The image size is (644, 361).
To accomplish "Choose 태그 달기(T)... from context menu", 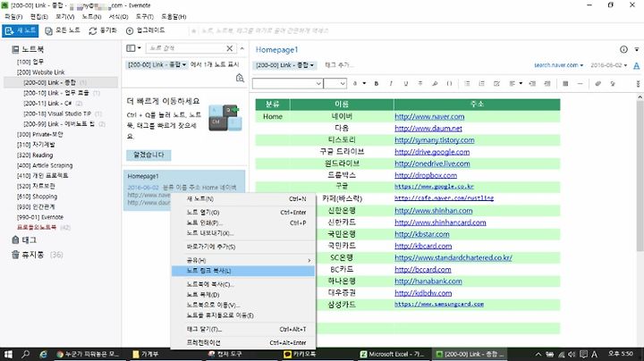I will point(243,329).
